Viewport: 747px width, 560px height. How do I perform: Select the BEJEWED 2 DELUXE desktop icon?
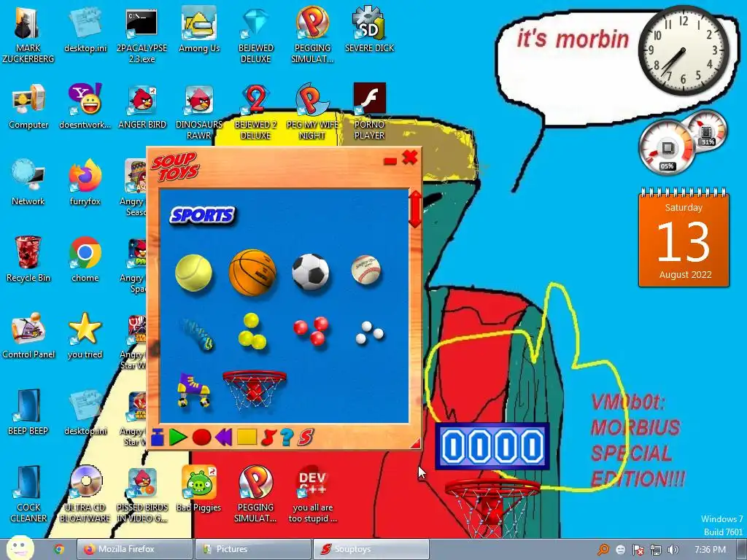[256, 112]
